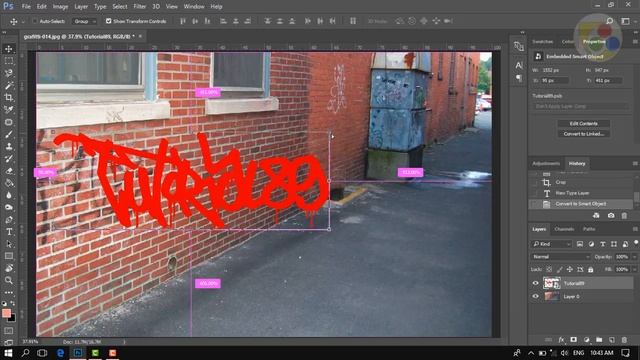The width and height of the screenshot is (640, 360).
Task: Open the Layers panel flyout menu
Action: 635,229
